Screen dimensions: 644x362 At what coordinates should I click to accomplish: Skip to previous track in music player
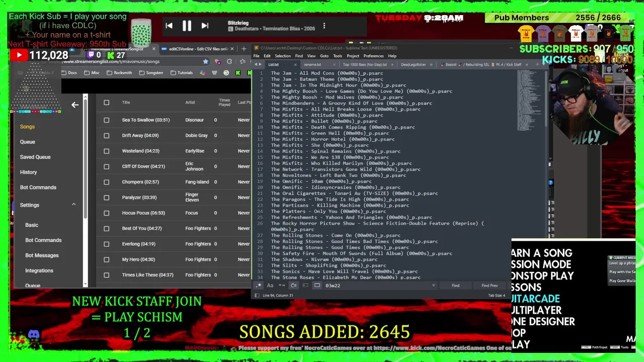(x=169, y=26)
